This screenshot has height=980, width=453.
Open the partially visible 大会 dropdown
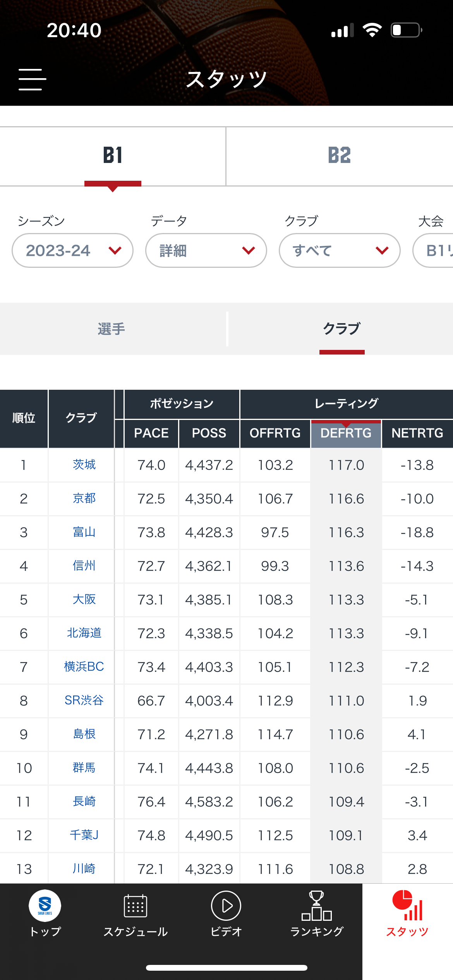pyautogui.click(x=433, y=250)
